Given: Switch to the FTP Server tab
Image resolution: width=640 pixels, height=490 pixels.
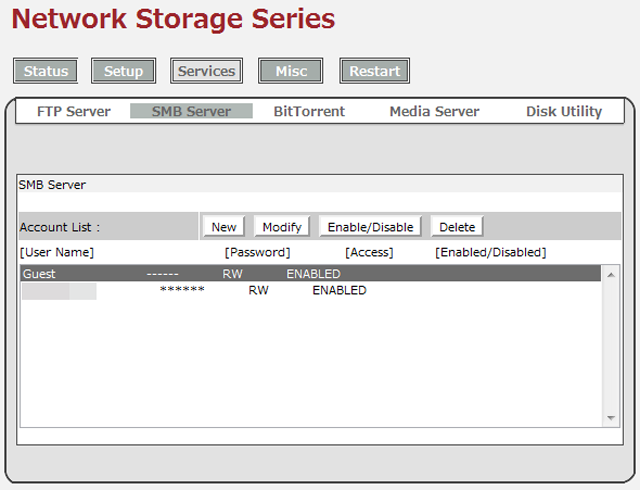Looking at the screenshot, I should coord(74,112).
